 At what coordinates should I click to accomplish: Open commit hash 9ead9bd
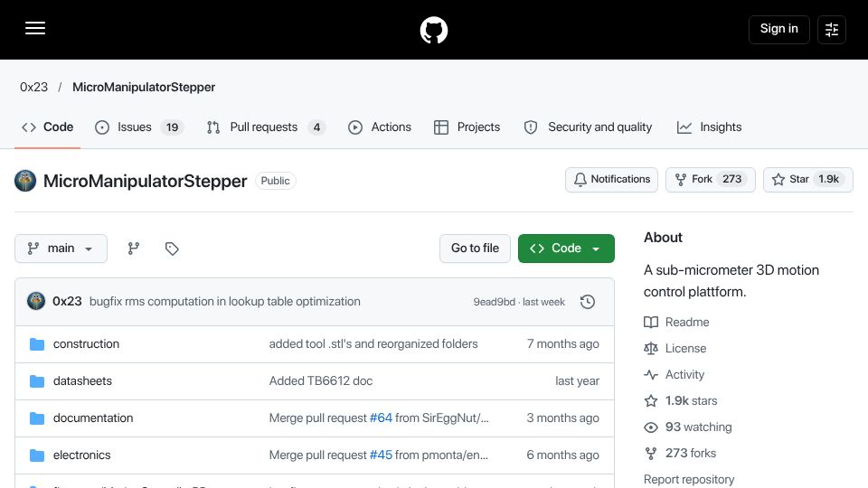[x=494, y=302]
